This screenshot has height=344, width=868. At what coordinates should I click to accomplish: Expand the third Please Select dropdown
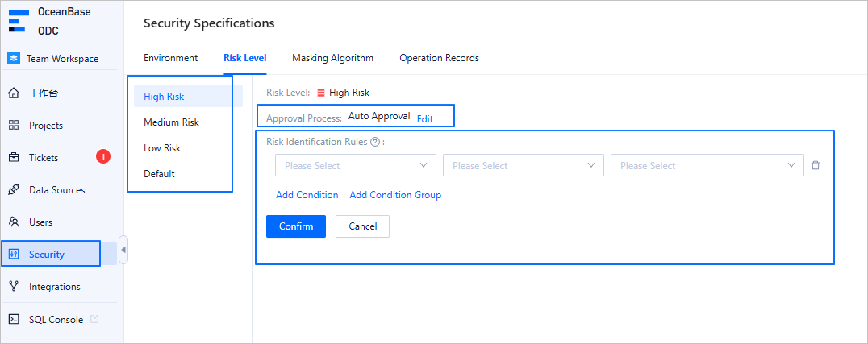pyautogui.click(x=707, y=166)
